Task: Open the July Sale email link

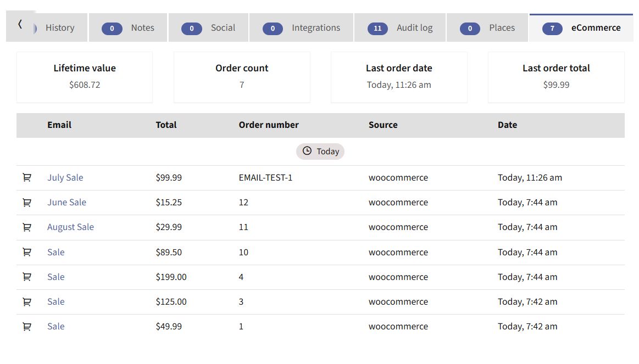Action: (65, 177)
